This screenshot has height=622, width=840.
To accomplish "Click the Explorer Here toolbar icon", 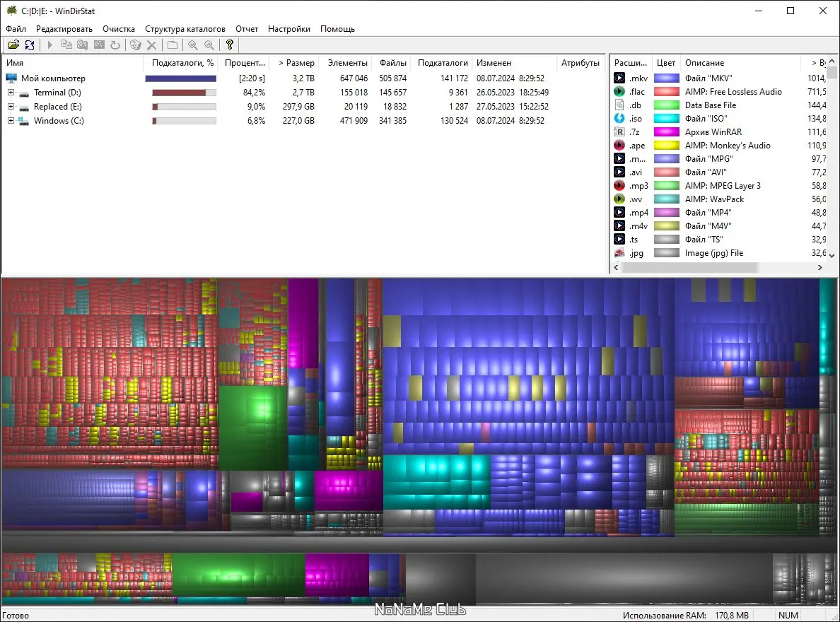I will [x=83, y=45].
